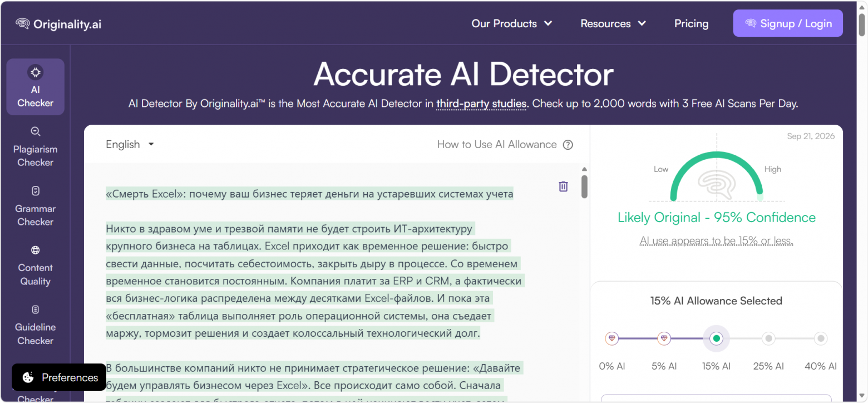Click the 'Likely Original - 95% Confidence' result
The image size is (868, 403).
pos(717,218)
